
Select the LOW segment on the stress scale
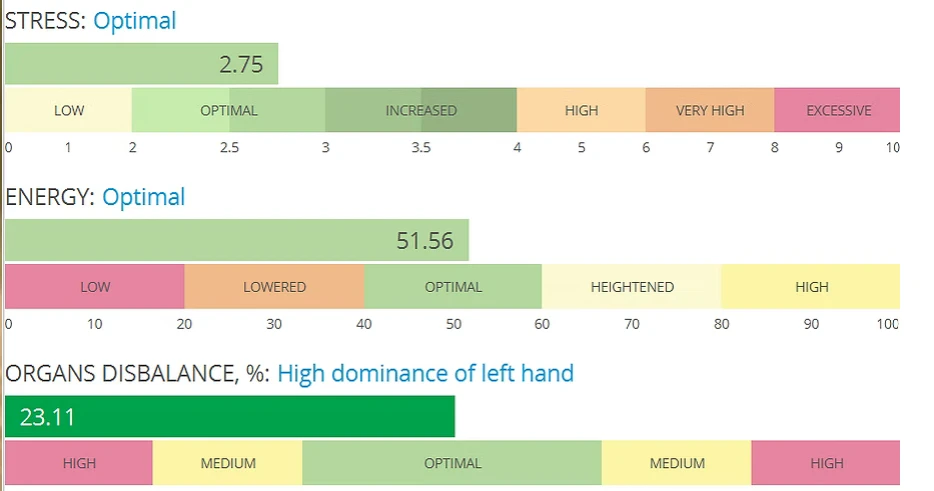tap(69, 110)
